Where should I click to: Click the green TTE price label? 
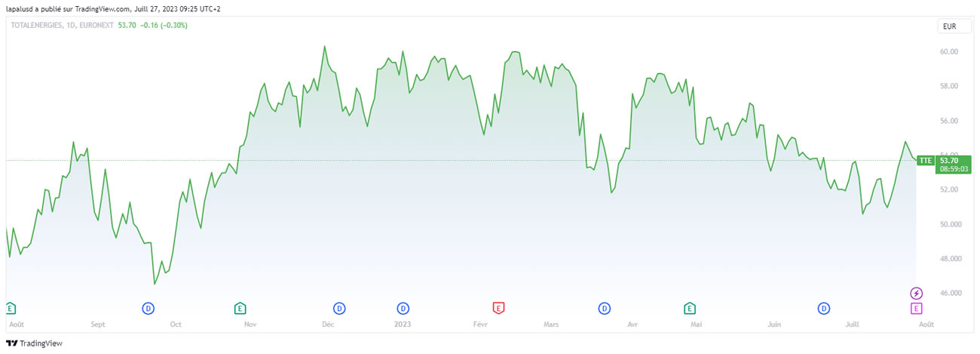pos(926,160)
